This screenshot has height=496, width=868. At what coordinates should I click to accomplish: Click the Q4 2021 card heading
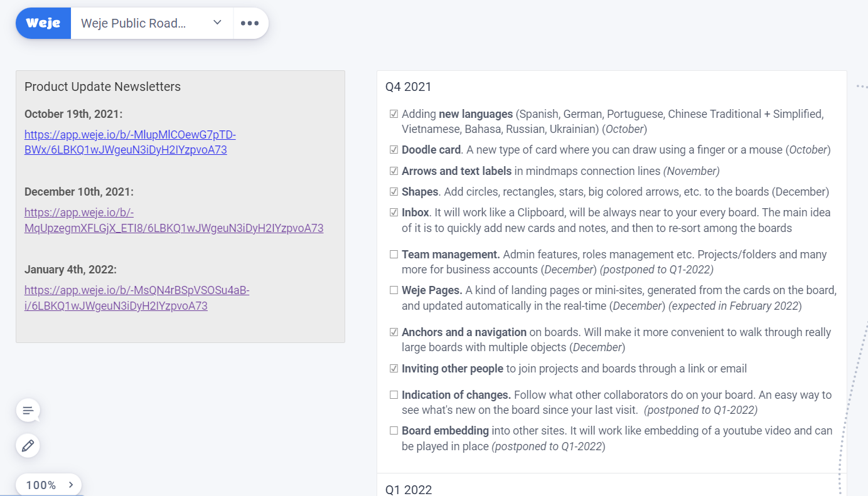click(x=409, y=87)
